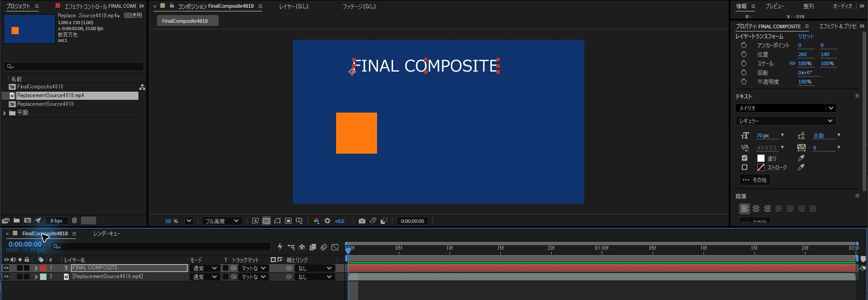Screen dimensions: 868x300
Task: Open parent link dropdown for FINAL COMPOSITE layer
Action: click(x=314, y=268)
